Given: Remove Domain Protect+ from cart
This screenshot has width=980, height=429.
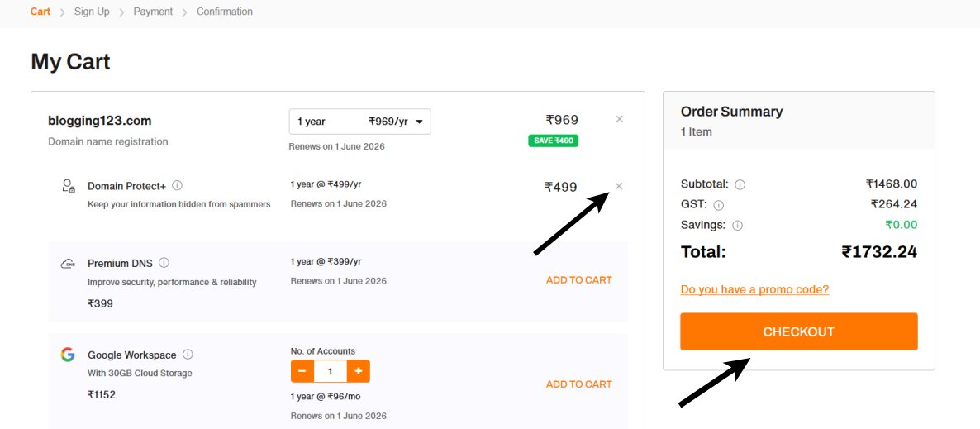Looking at the screenshot, I should [619, 186].
